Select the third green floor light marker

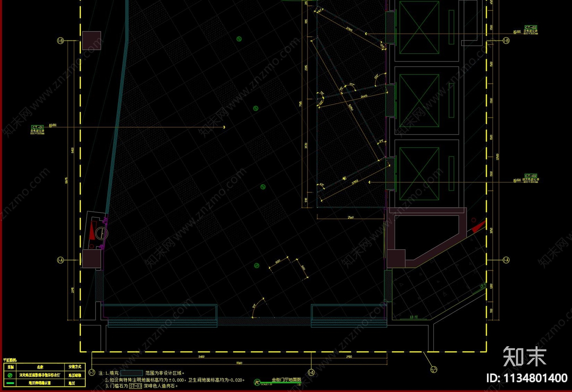[x=263, y=187]
